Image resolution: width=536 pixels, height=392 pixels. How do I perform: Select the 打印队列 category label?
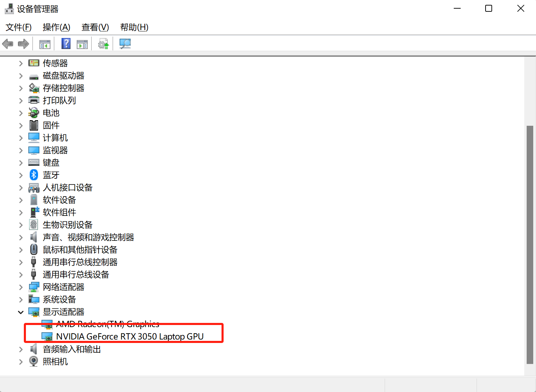click(59, 101)
